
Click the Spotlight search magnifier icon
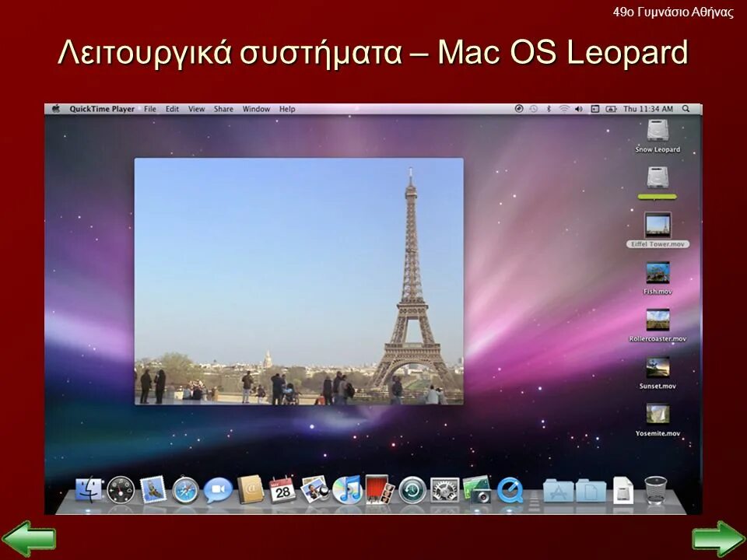click(686, 109)
